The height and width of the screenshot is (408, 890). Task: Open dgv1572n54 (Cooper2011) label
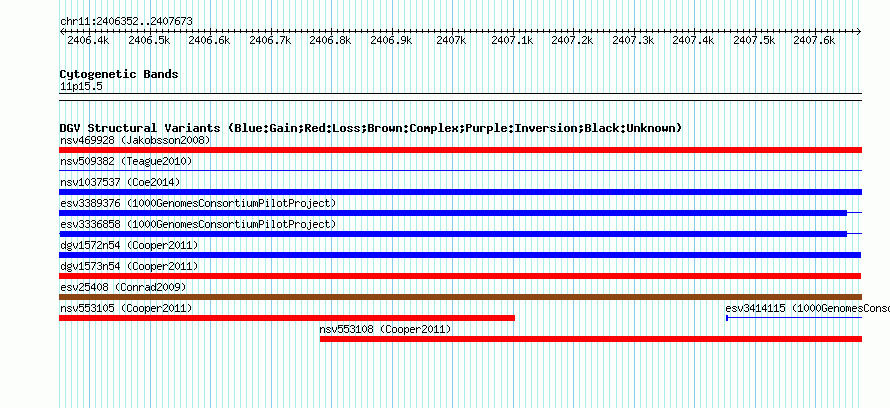(128, 245)
